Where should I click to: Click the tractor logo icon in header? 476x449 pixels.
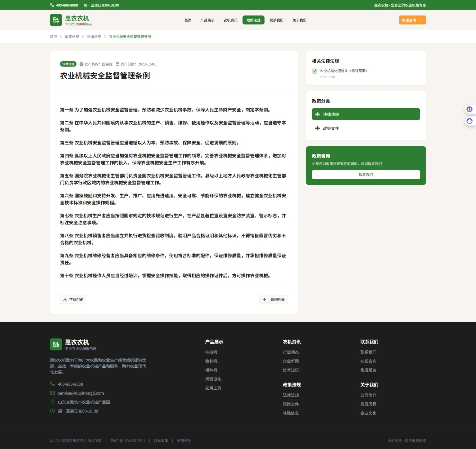(x=56, y=20)
